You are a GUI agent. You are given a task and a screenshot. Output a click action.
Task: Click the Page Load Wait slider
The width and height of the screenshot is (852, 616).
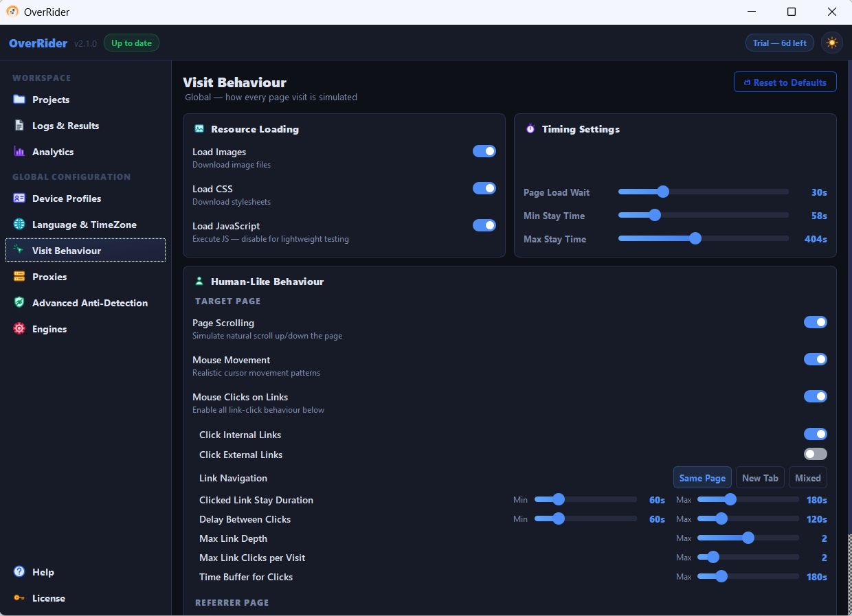pyautogui.click(x=704, y=192)
